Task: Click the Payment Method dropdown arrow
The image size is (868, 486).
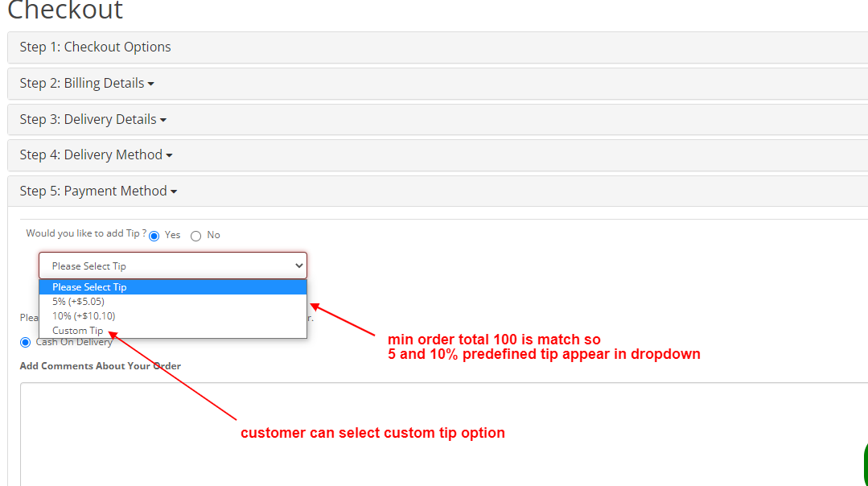Action: (175, 191)
